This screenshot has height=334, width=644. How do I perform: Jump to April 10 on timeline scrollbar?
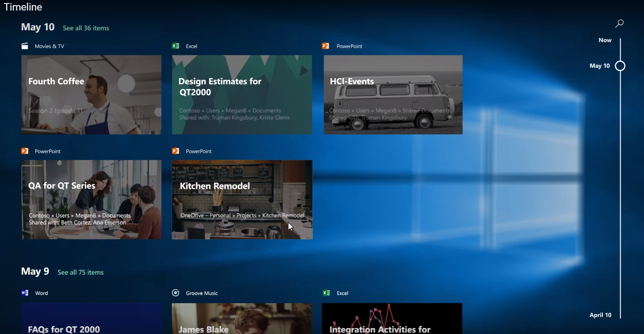click(601, 315)
